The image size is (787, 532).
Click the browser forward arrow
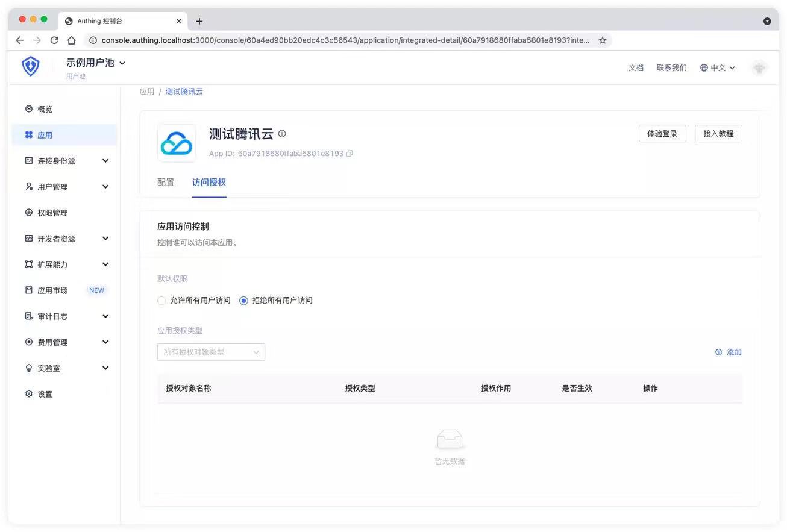37,40
